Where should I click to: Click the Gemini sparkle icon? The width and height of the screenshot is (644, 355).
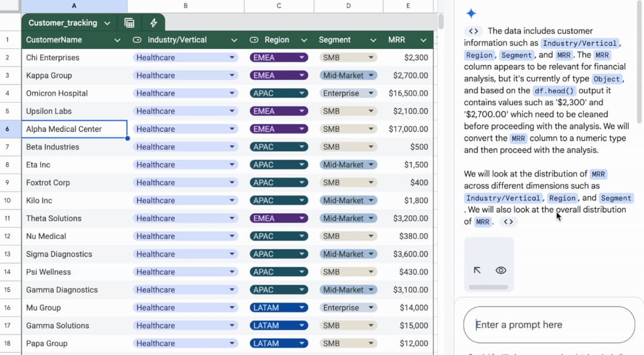click(x=471, y=14)
